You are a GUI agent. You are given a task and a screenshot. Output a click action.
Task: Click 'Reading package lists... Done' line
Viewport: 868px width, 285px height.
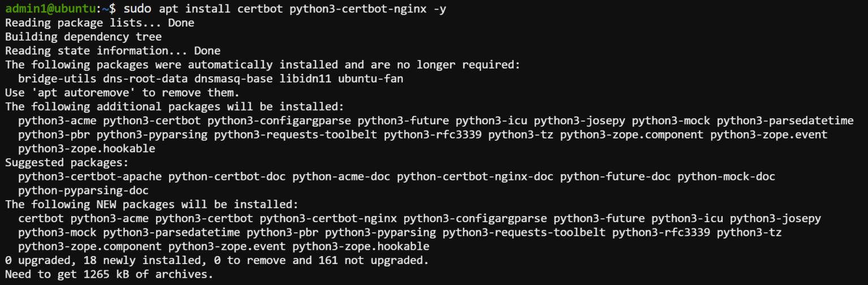tap(99, 23)
